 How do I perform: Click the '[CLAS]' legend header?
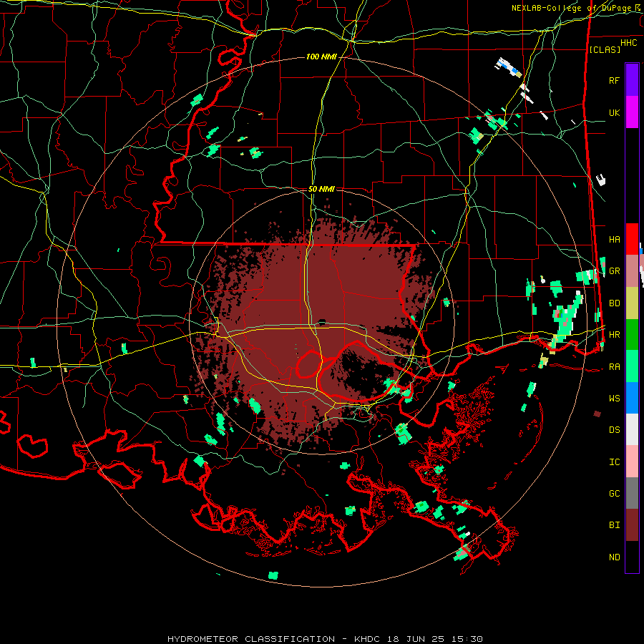(605, 49)
